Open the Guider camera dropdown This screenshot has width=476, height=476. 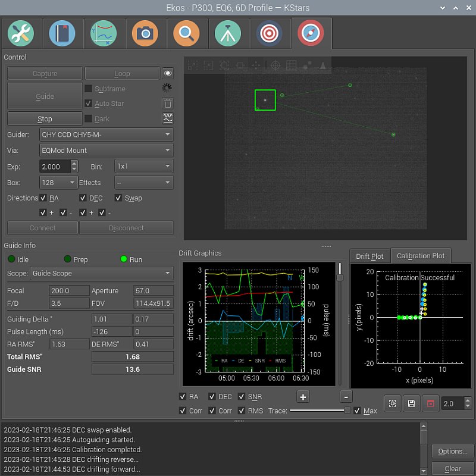coord(107,134)
